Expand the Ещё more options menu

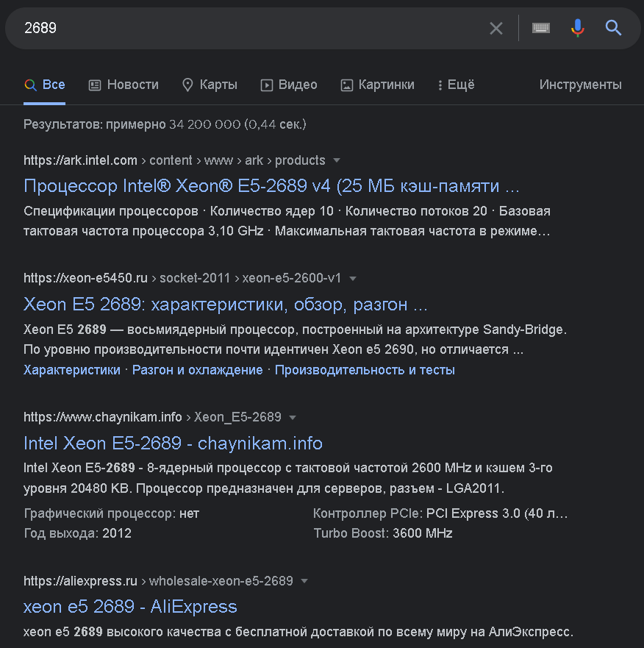tap(456, 85)
